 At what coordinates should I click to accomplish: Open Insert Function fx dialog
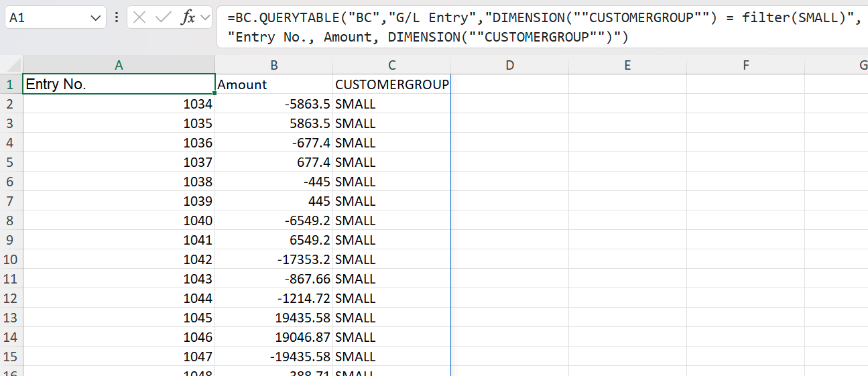click(188, 17)
